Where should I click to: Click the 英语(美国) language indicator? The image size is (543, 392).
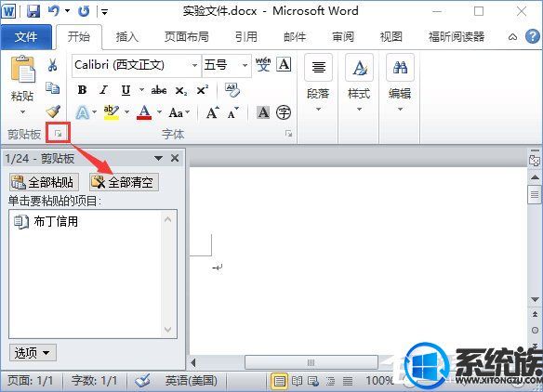[x=191, y=381]
